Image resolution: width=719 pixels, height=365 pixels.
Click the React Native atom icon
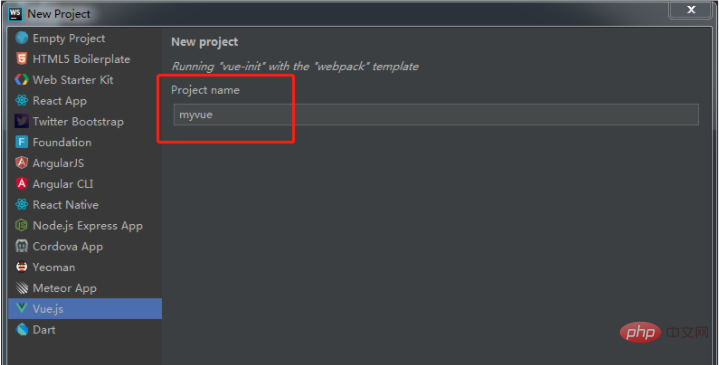click(22, 205)
